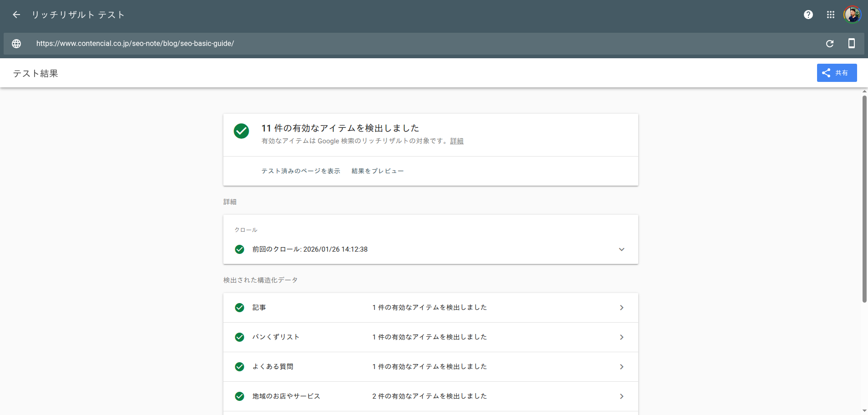The image size is (868, 415).
Task: Click the tested page URL field
Action: pos(135,43)
